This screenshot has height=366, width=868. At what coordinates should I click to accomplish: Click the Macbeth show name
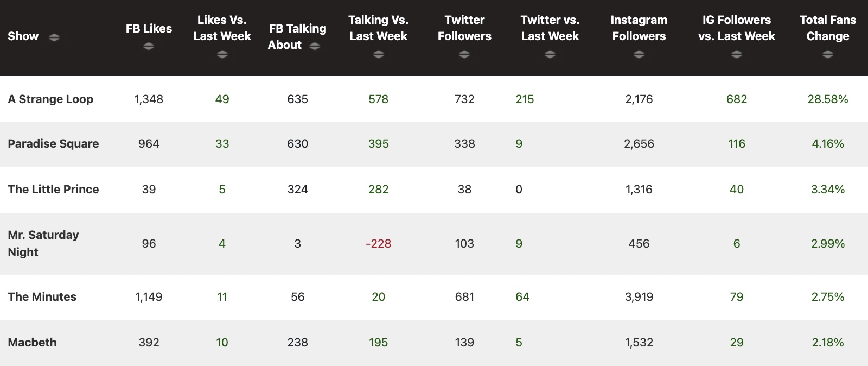(32, 343)
